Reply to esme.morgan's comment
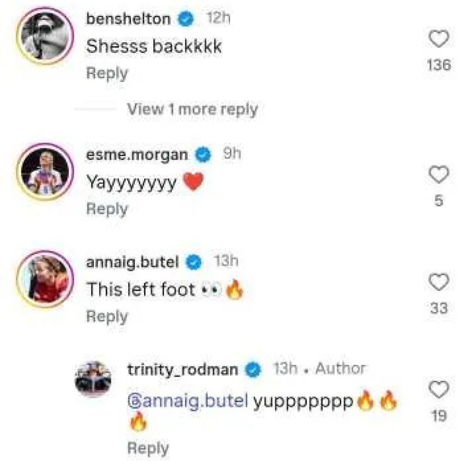 [106, 209]
